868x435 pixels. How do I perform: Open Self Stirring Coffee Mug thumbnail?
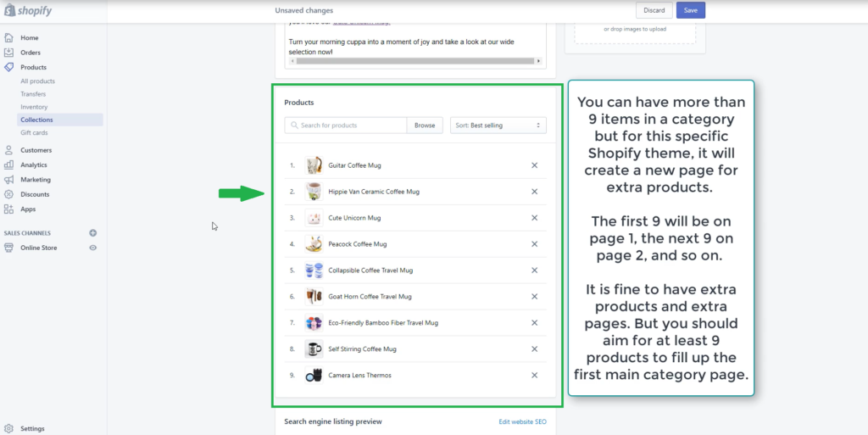click(x=314, y=349)
